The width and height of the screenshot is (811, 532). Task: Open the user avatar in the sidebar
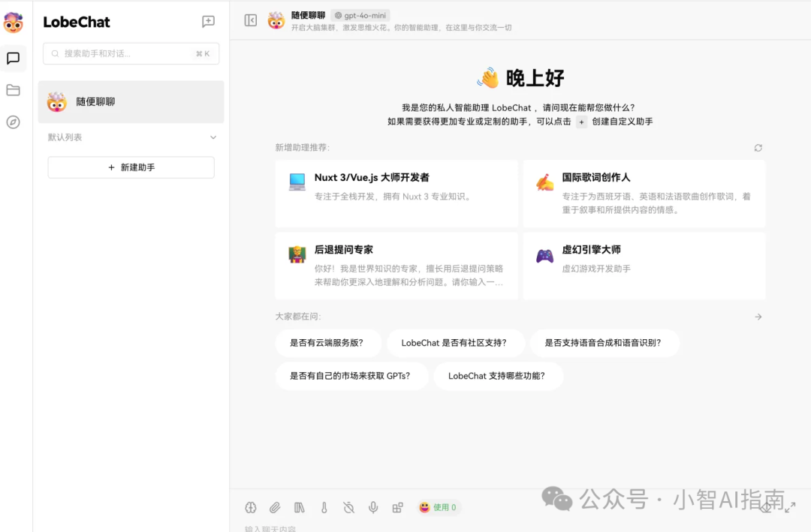(13, 23)
